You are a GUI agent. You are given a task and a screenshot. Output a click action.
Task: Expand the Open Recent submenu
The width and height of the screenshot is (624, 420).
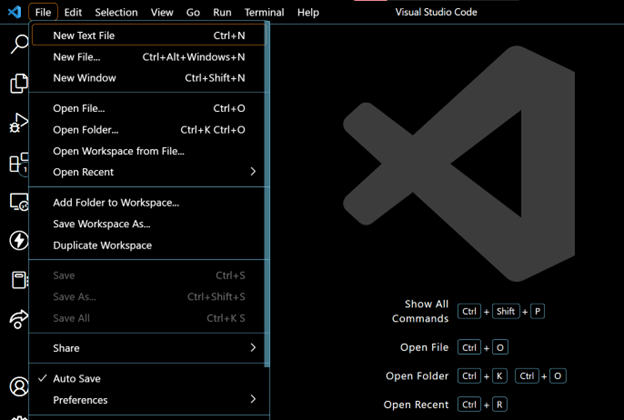[147, 172]
